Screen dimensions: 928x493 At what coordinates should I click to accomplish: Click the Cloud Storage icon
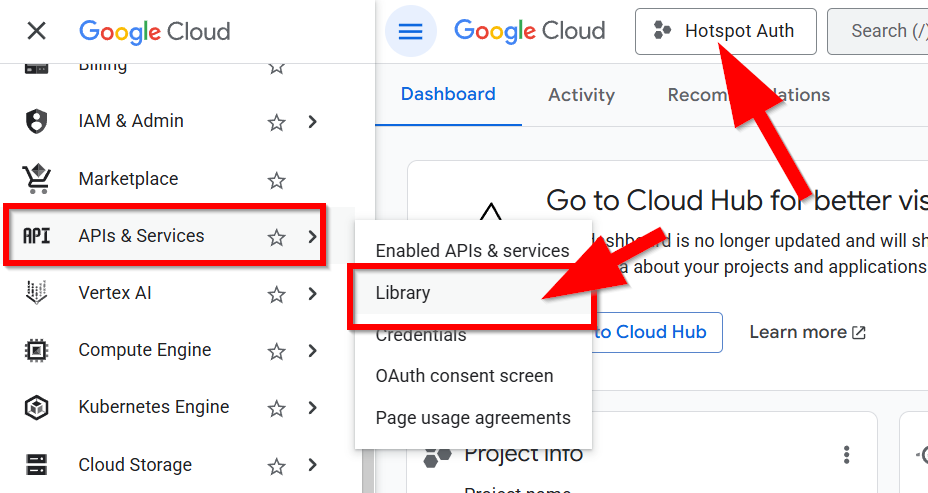[x=36, y=465]
